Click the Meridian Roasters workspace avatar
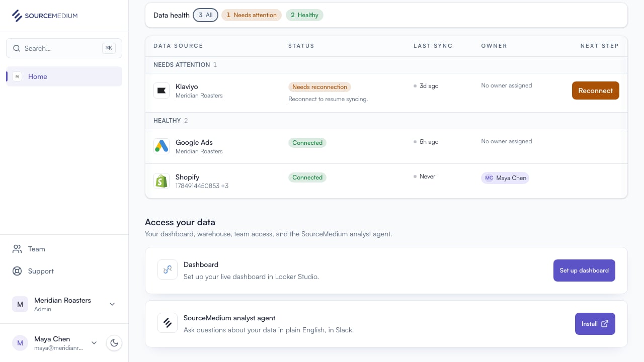Image resolution: width=644 pixels, height=362 pixels. [x=20, y=304]
